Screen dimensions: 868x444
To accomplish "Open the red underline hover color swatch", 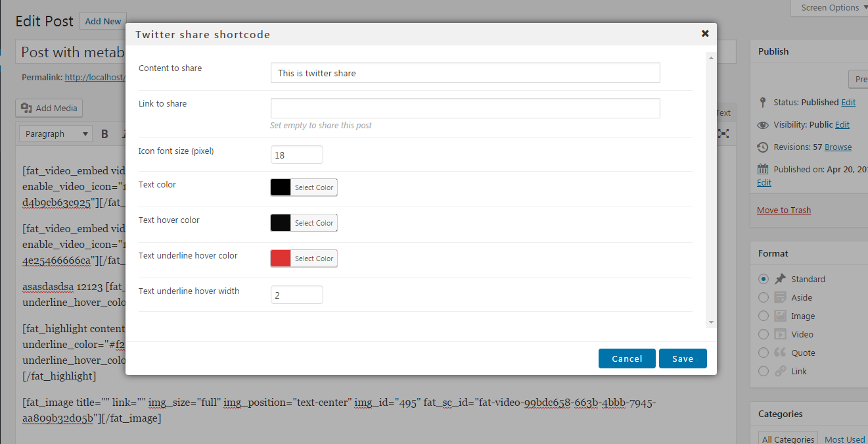I will [x=281, y=259].
